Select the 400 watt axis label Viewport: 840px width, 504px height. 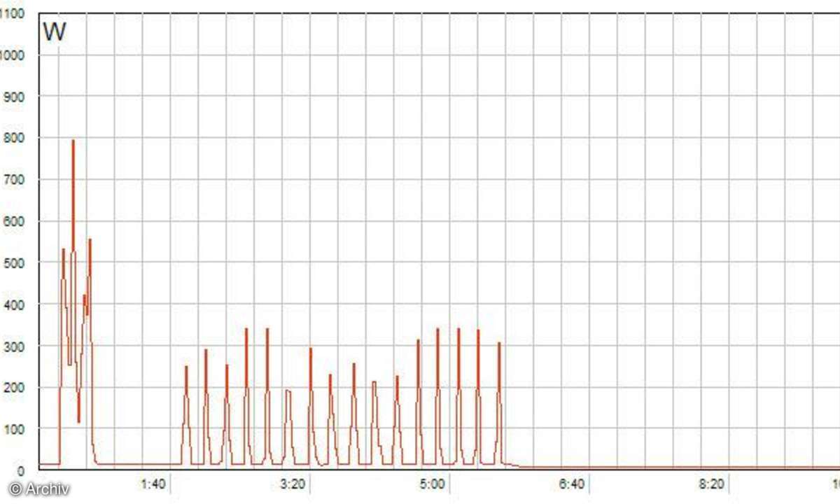click(15, 304)
